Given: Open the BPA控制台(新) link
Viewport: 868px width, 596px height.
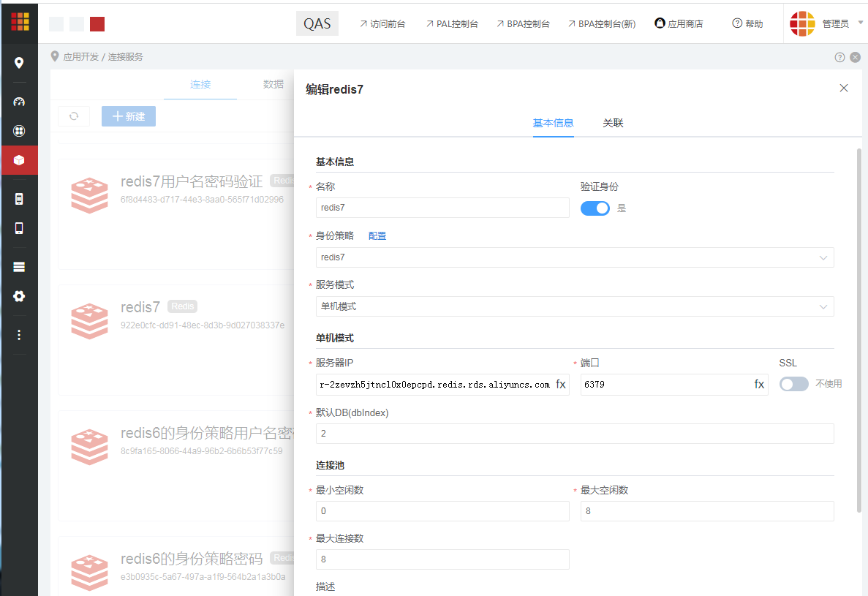Looking at the screenshot, I should [602, 24].
